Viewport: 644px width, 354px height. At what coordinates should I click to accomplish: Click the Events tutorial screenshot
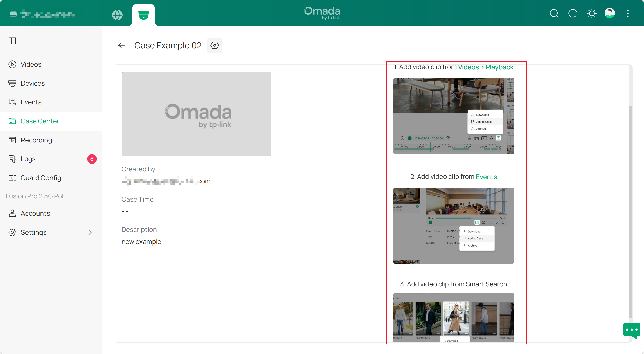[x=454, y=226]
